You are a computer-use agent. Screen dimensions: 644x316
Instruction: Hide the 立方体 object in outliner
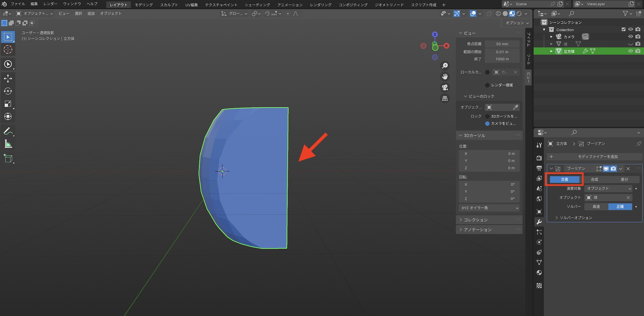[630, 51]
